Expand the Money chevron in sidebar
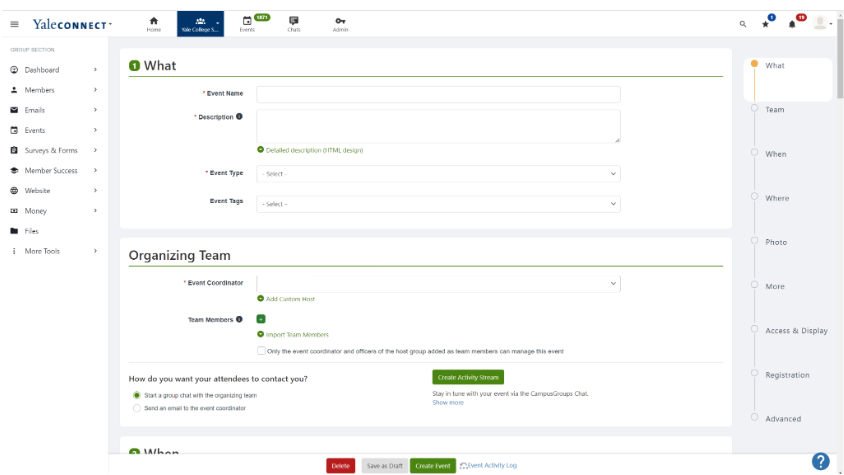 tap(95, 211)
